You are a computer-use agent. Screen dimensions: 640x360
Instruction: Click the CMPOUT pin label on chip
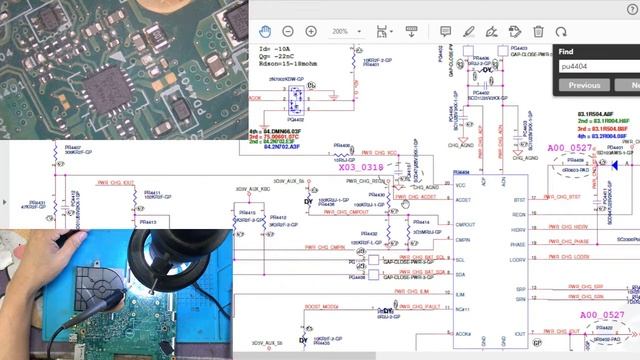click(465, 225)
